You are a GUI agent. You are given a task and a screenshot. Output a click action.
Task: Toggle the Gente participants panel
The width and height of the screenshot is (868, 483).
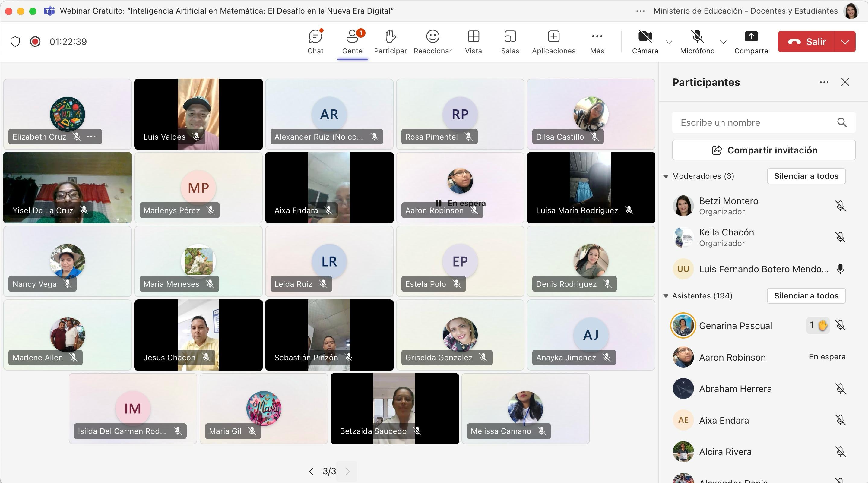[352, 42]
